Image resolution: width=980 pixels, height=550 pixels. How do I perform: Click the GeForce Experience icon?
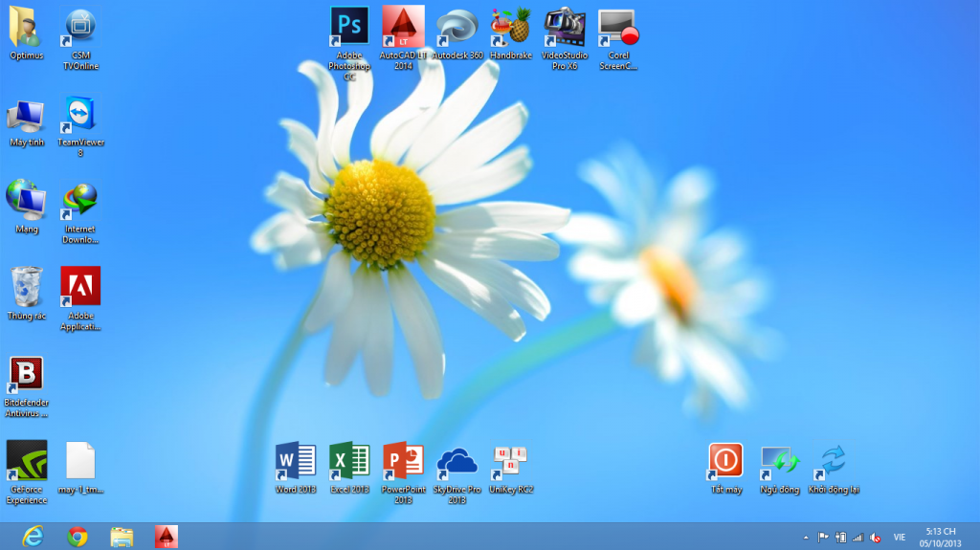tap(26, 460)
